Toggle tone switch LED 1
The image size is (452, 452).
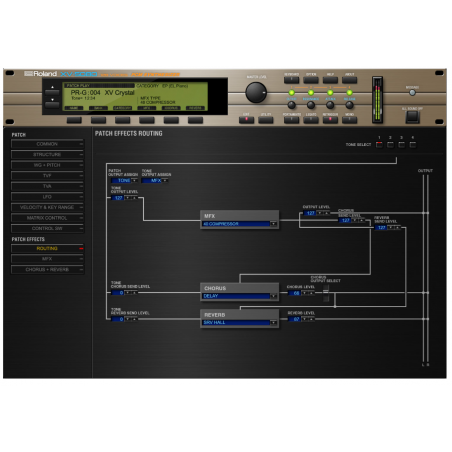[x=291, y=92]
